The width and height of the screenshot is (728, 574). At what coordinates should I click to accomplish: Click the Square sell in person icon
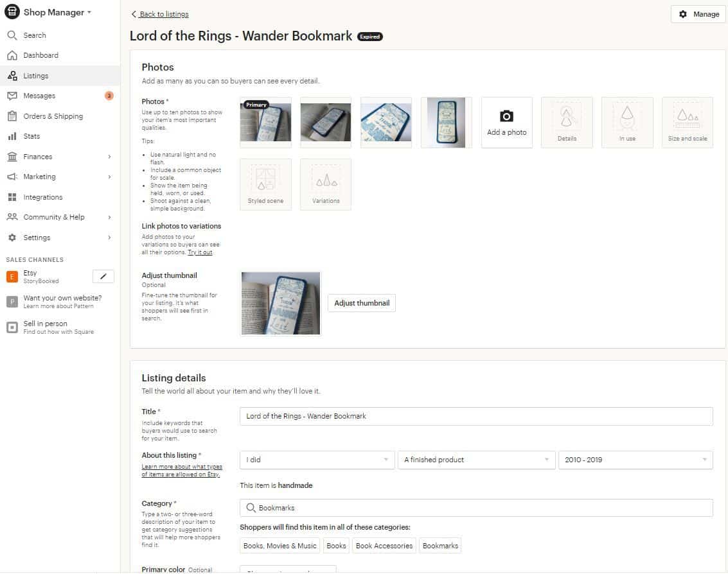(x=12, y=327)
